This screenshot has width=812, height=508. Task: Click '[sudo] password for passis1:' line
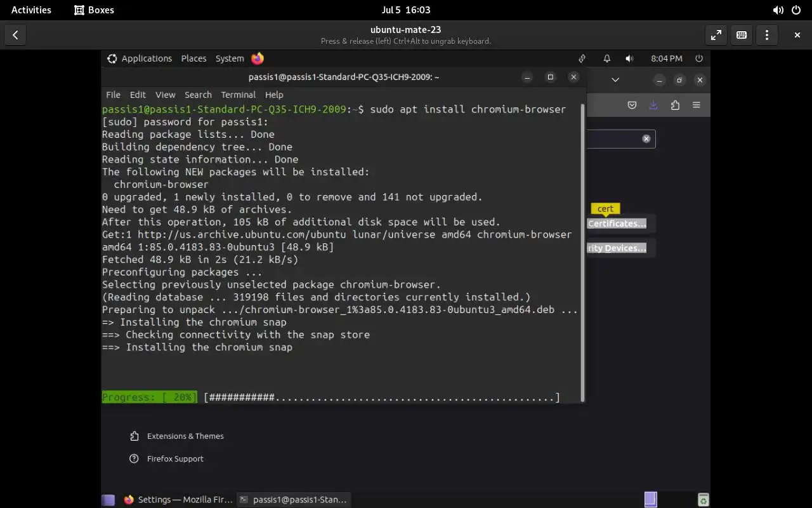click(x=185, y=122)
